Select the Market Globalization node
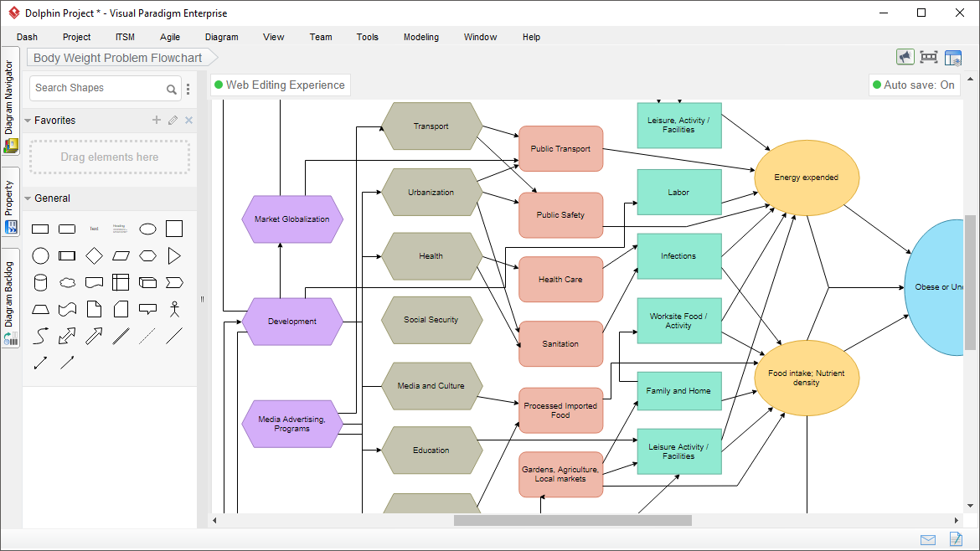 point(291,219)
